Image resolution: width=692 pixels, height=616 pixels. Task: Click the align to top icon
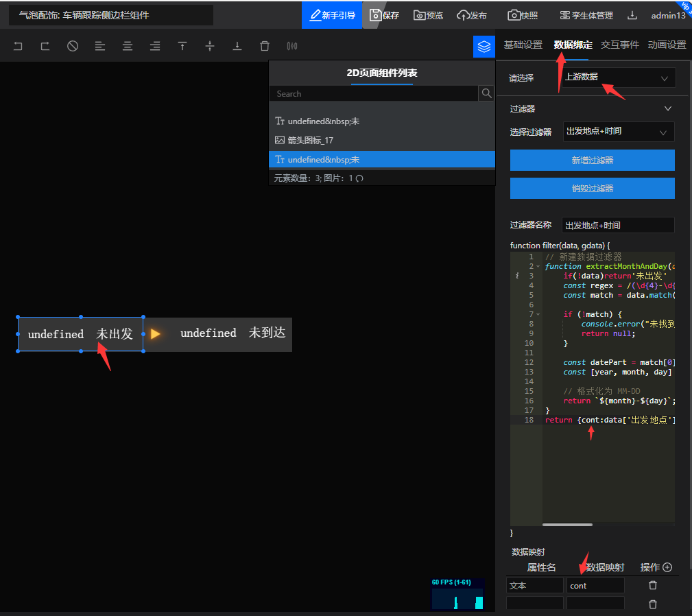click(182, 46)
